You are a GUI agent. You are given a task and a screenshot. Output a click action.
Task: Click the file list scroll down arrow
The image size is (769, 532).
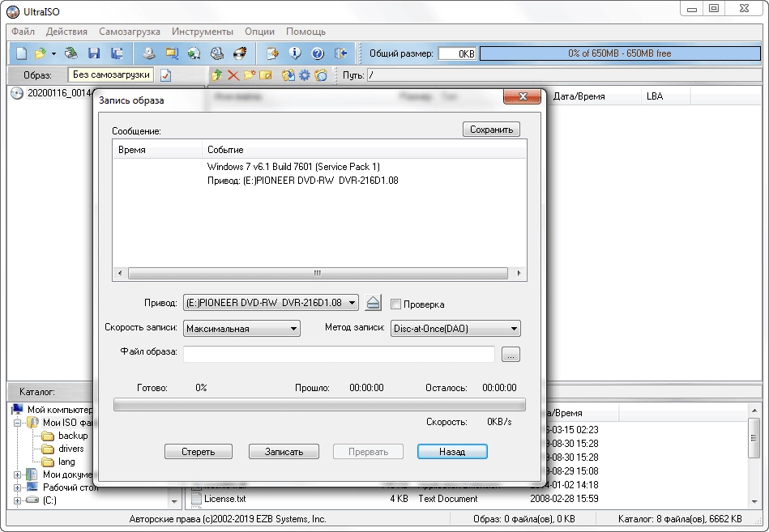point(754,501)
